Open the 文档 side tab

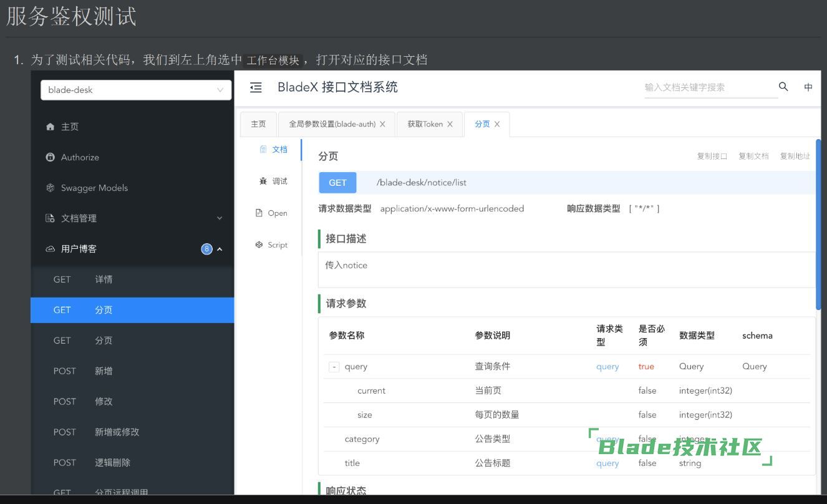tap(273, 150)
